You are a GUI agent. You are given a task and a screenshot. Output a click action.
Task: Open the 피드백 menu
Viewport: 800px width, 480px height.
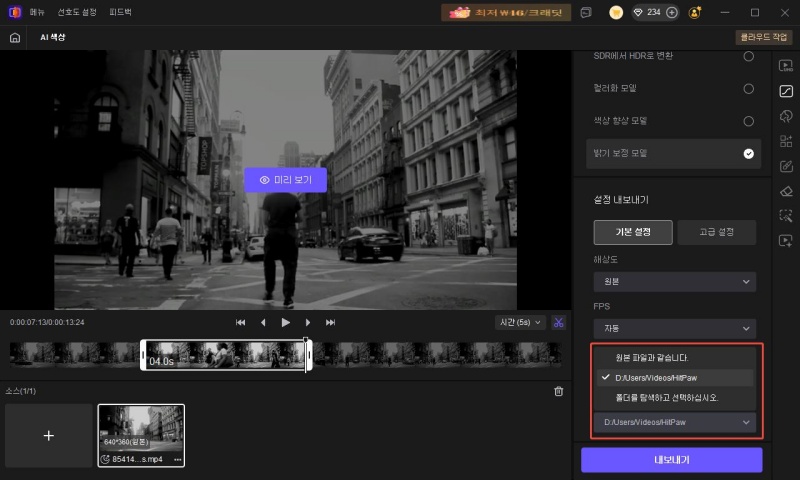tap(120, 12)
